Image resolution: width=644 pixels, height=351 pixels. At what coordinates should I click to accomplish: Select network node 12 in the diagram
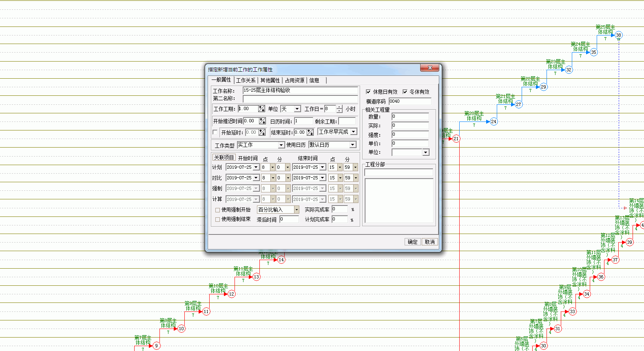(x=231, y=294)
